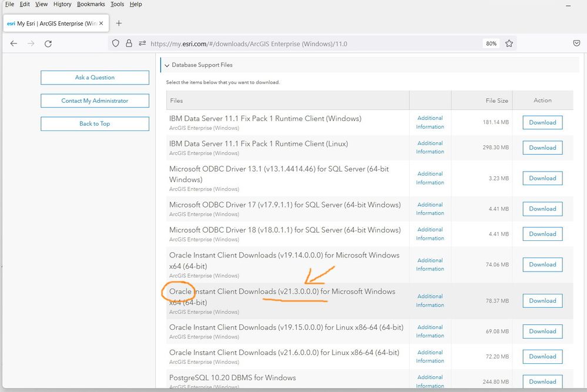Click the browser back arrow
Image resolution: width=587 pixels, height=392 pixels.
14,43
